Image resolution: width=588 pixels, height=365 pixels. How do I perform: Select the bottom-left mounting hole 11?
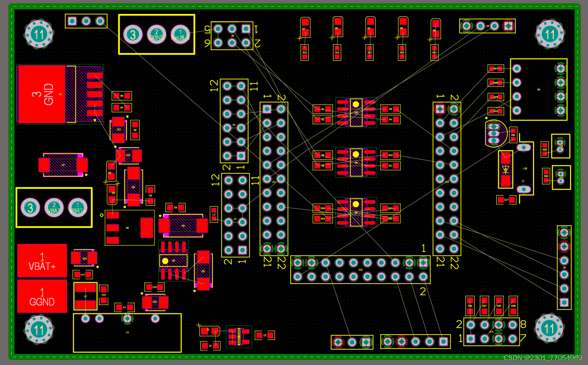pos(39,329)
